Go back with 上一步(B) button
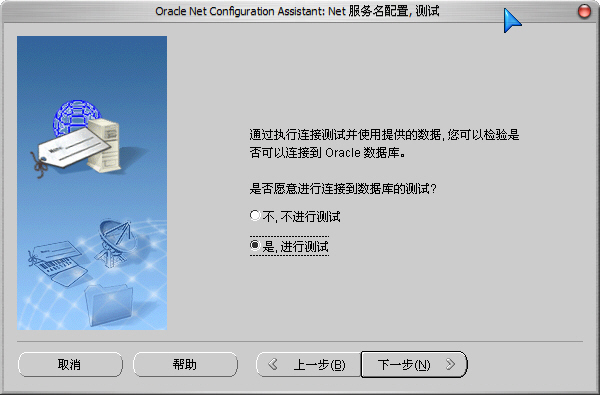This screenshot has height=395, width=600. [308, 364]
